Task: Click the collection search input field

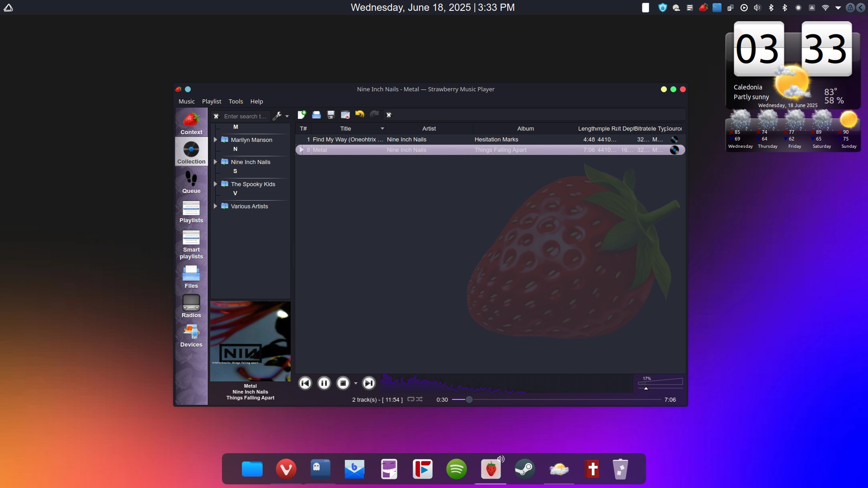Action: point(245,116)
